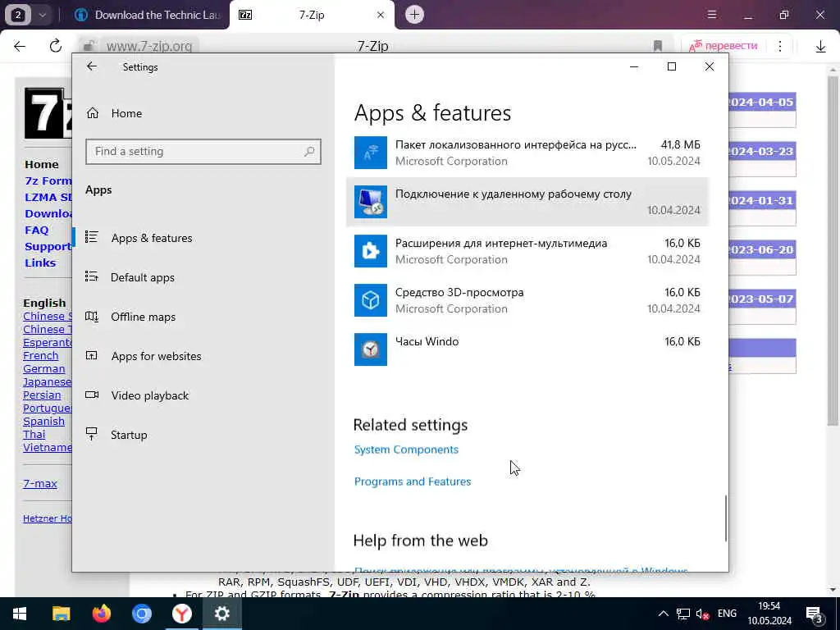The image size is (840, 630).
Task: Open Links page on 7-Zip site
Action: click(x=40, y=262)
